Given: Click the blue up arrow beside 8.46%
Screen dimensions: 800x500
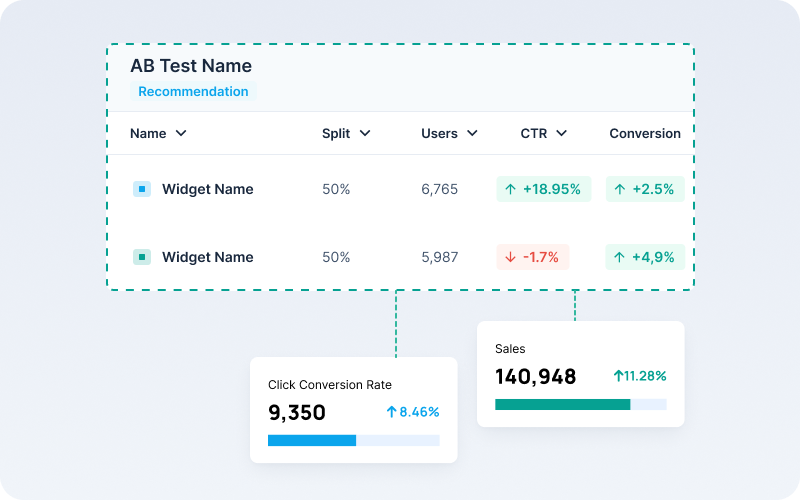Looking at the screenshot, I should [391, 411].
